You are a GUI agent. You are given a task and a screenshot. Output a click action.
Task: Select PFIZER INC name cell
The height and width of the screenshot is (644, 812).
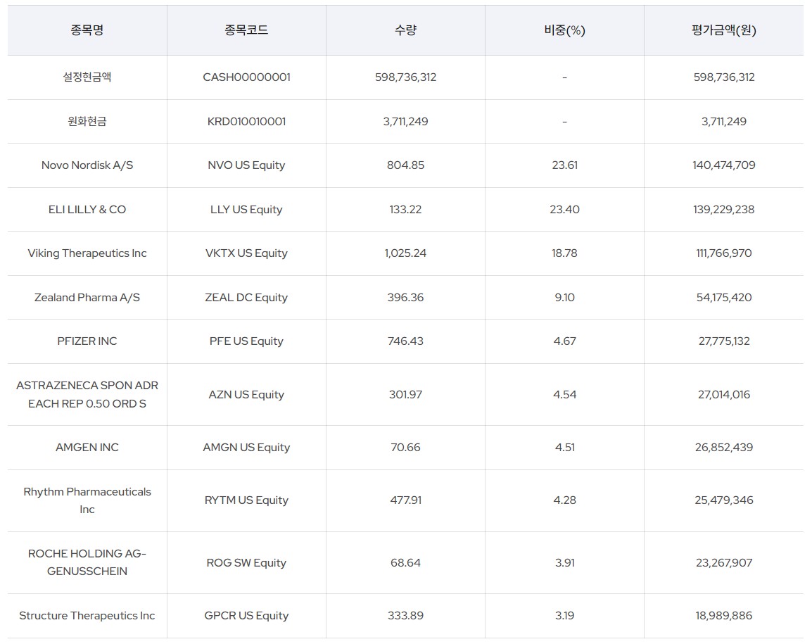point(87,341)
